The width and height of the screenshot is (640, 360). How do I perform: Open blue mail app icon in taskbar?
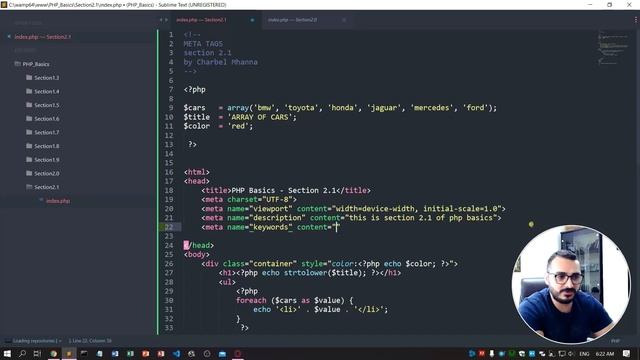coord(222,353)
